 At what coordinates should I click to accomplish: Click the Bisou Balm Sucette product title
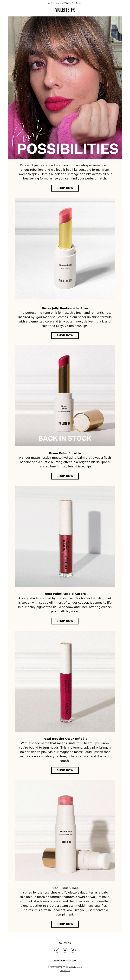(65, 453)
